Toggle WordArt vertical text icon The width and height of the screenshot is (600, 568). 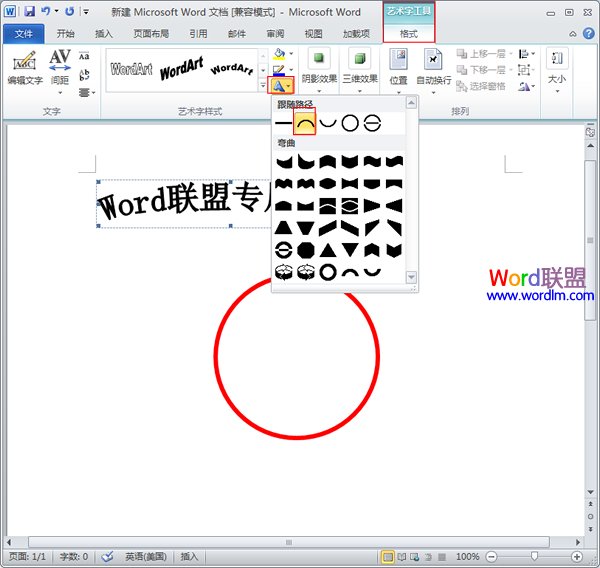84,74
